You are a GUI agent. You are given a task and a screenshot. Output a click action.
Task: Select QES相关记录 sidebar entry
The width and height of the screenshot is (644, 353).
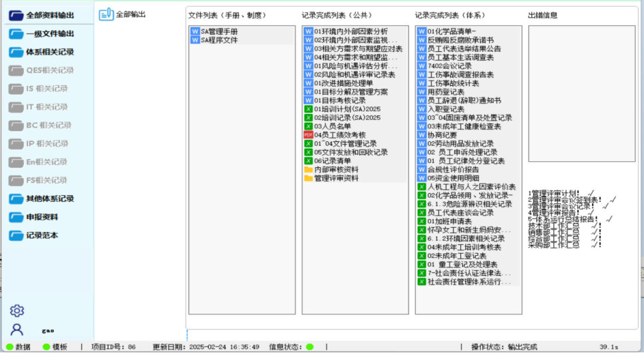tap(49, 71)
